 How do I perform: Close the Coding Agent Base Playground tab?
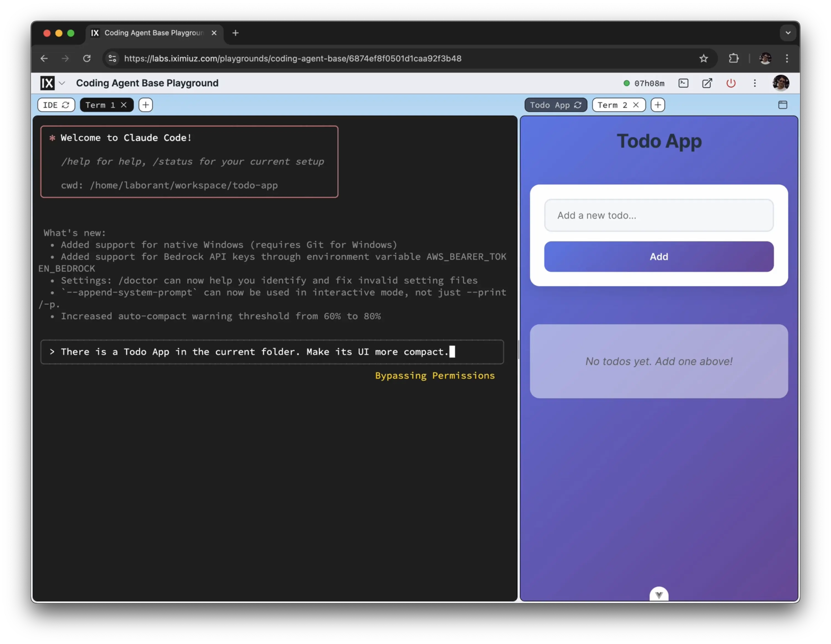point(214,33)
